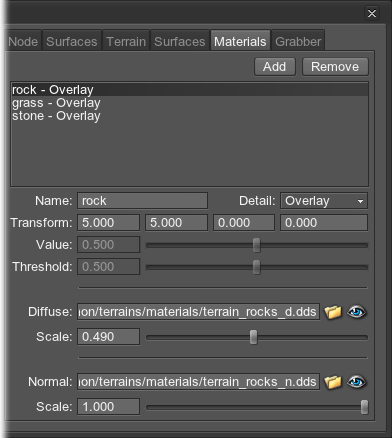Open the Detail Overlay dropdown
This screenshot has width=392, height=438.
tap(324, 201)
